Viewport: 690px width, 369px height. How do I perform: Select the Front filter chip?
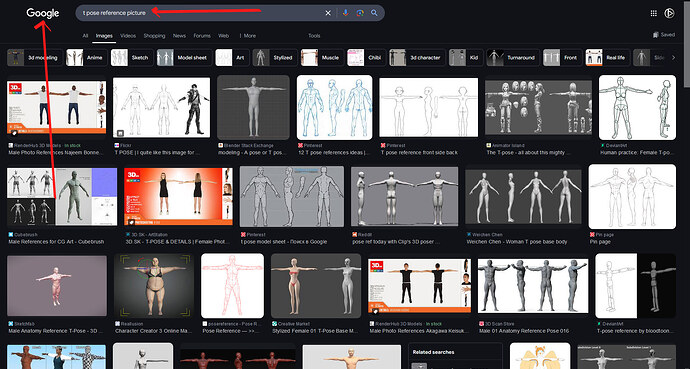562,58
